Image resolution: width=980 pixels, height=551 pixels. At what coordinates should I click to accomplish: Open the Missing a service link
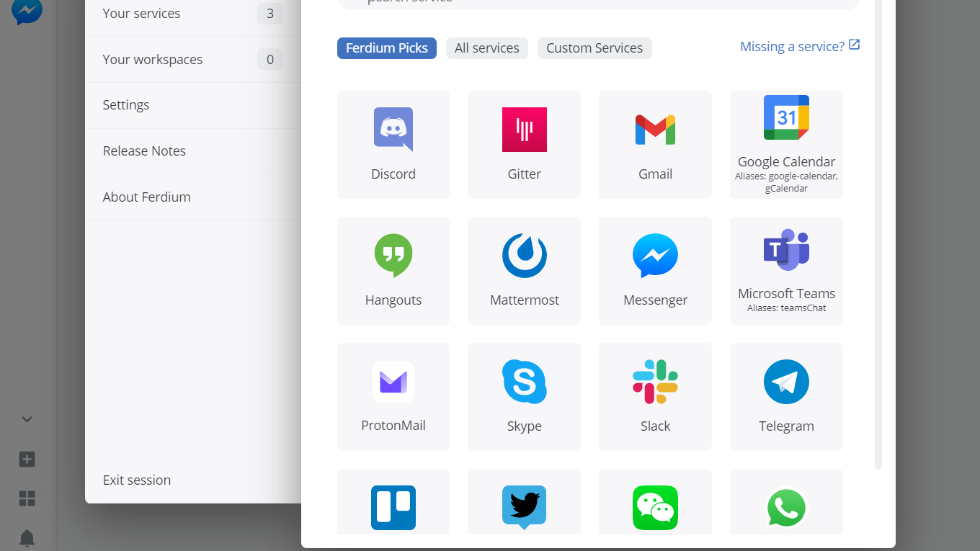click(x=799, y=47)
